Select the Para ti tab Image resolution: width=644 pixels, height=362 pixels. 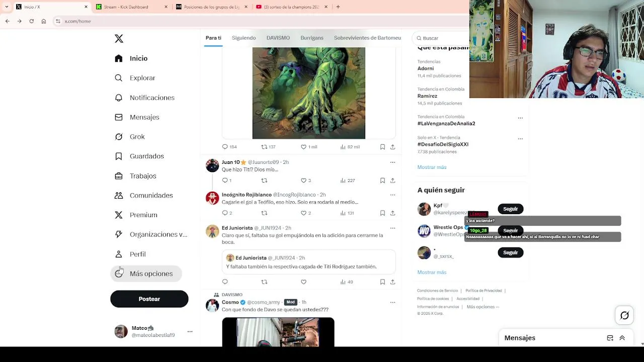[x=213, y=38]
